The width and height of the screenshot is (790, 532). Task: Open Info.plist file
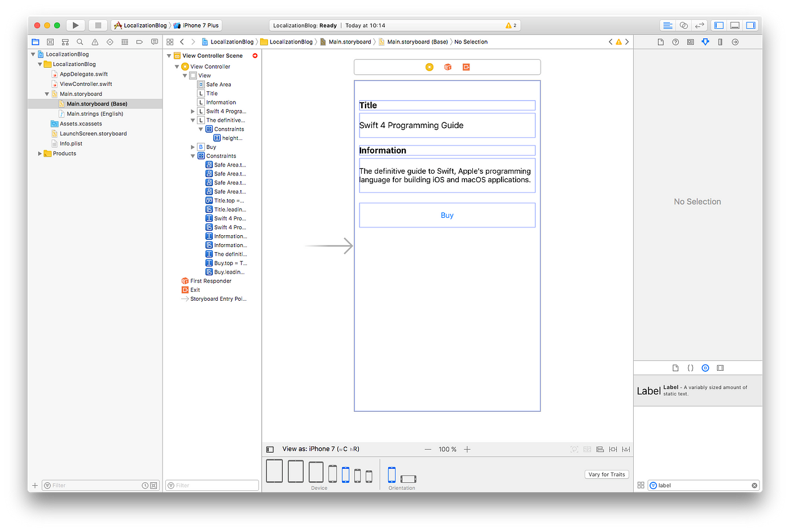pyautogui.click(x=71, y=144)
